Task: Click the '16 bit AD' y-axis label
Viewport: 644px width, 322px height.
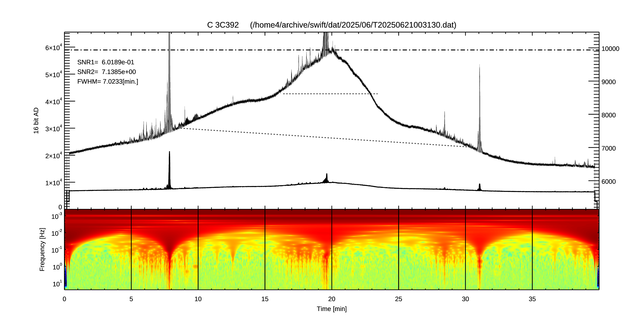Action: [36, 121]
